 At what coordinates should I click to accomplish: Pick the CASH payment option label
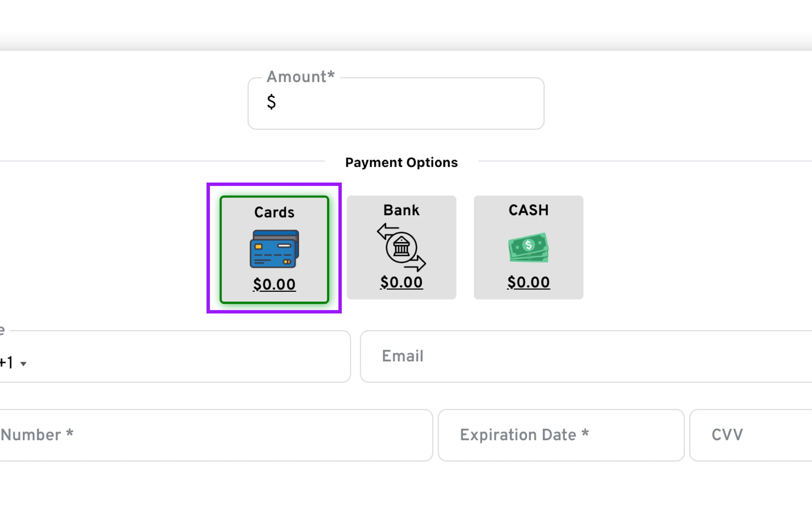click(528, 210)
